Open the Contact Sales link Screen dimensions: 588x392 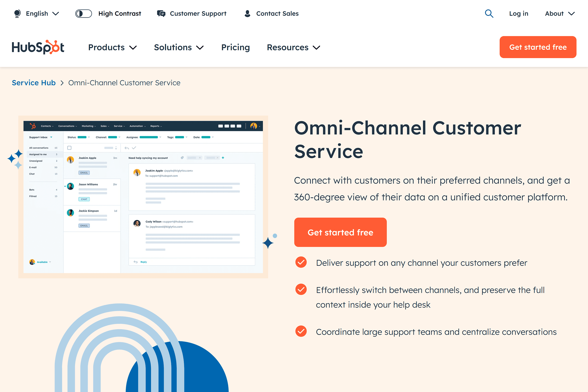click(x=271, y=13)
